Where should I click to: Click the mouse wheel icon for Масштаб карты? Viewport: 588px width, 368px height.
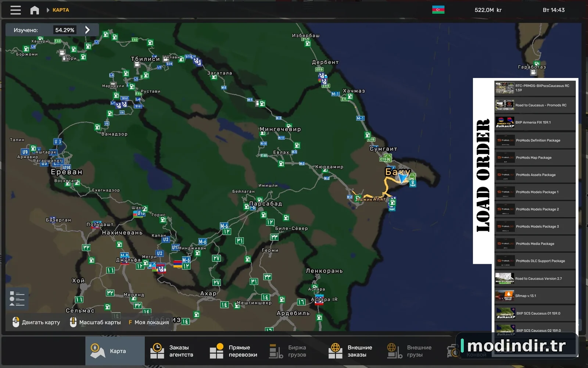73,322
